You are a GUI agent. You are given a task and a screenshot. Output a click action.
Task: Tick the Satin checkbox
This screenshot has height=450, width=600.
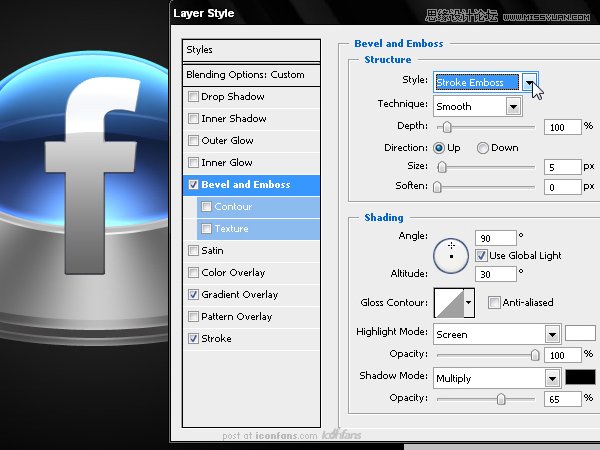coord(193,251)
